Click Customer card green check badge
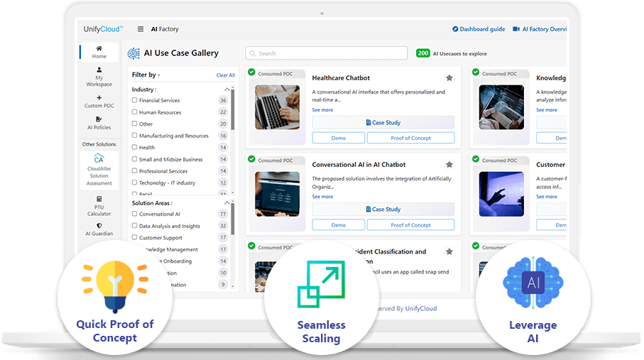 point(476,159)
